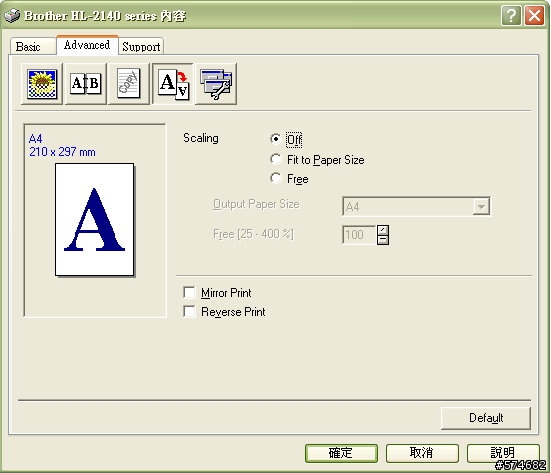Select the Page Setting scaling icon
Screen dimensions: 551x473
pyautogui.click(x=173, y=84)
